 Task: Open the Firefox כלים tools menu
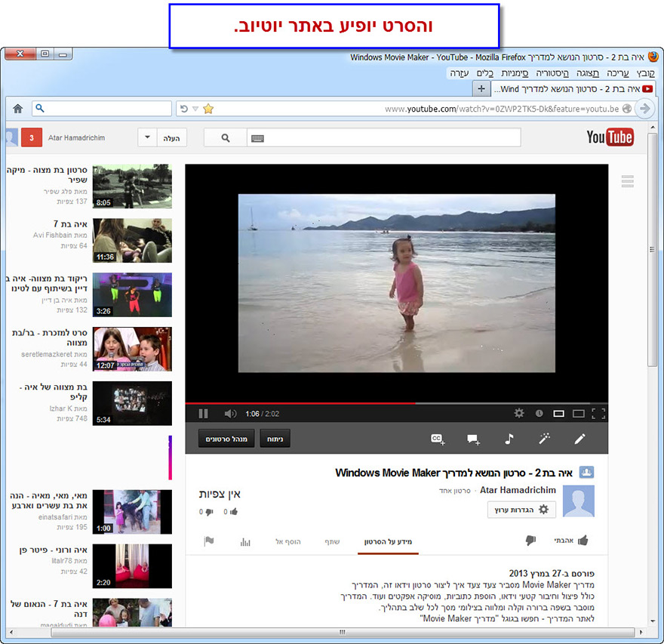(x=485, y=73)
